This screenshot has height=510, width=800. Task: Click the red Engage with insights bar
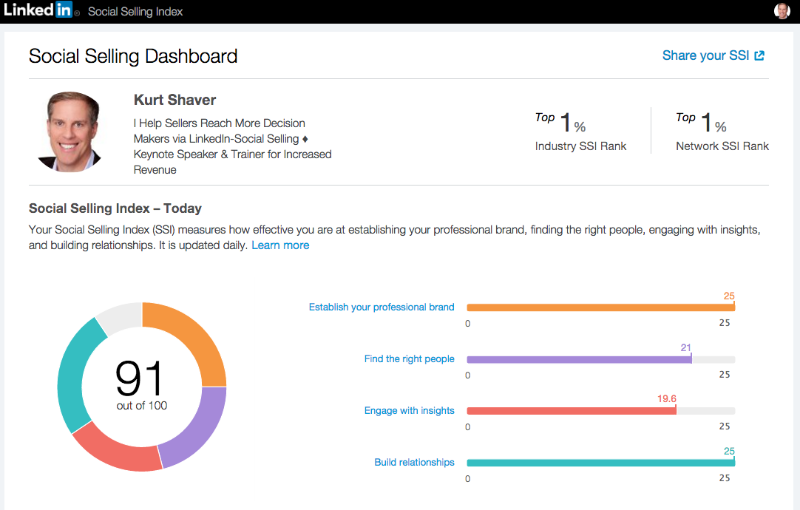(x=571, y=411)
